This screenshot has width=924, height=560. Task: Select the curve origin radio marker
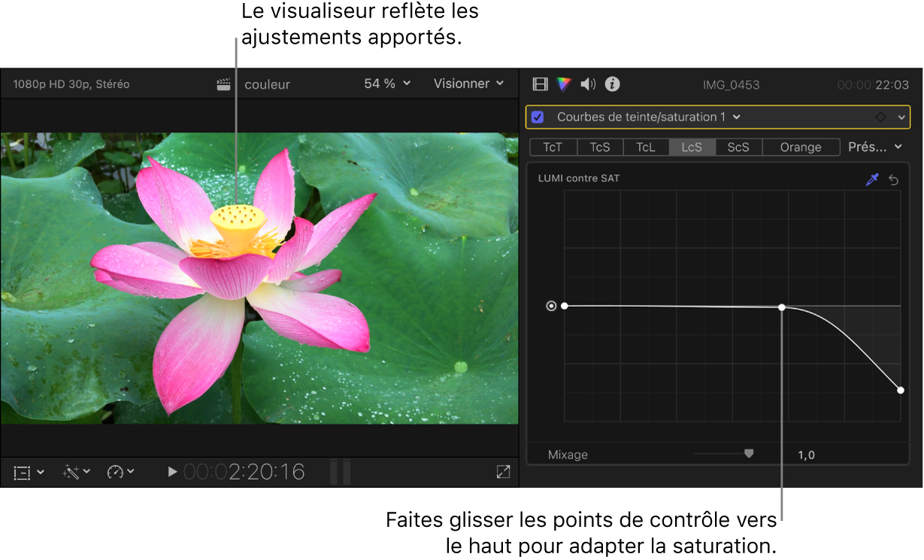pyautogui.click(x=552, y=306)
